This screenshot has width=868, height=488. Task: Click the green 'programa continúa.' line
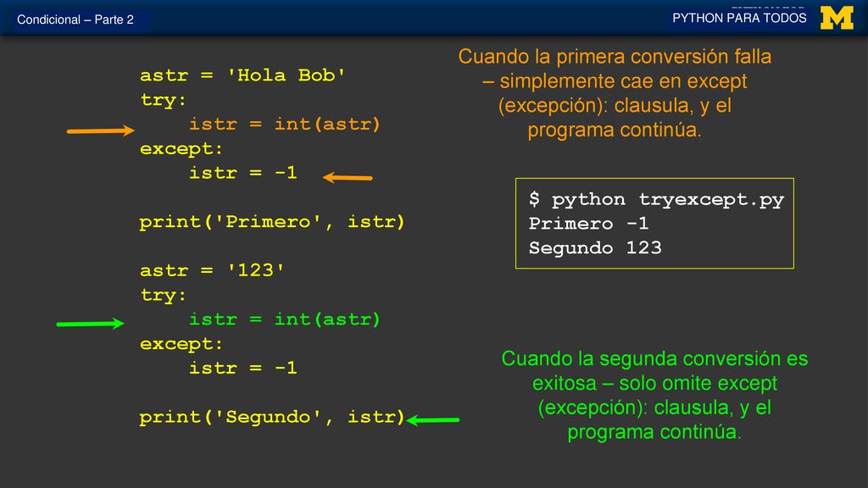[x=654, y=432]
